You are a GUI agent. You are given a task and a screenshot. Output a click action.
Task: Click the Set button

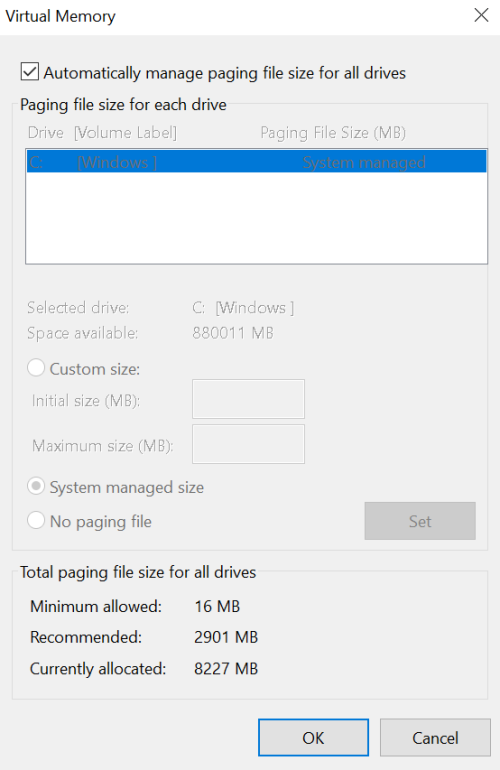420,521
